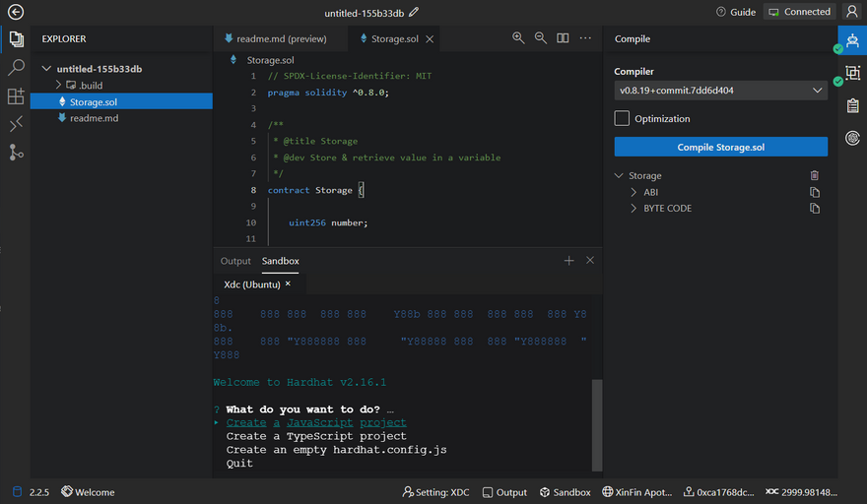Close the Storage.sol editor tab
Image resolution: width=867 pixels, height=504 pixels.
(430, 38)
